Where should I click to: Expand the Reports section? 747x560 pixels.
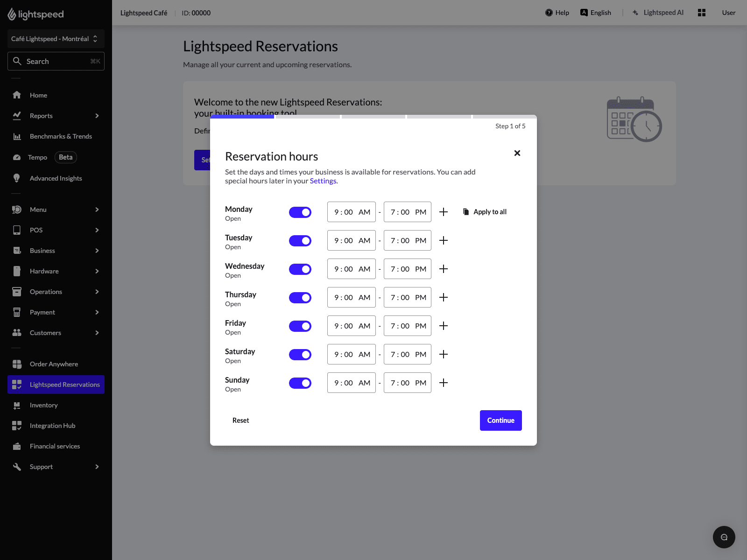[x=97, y=116]
